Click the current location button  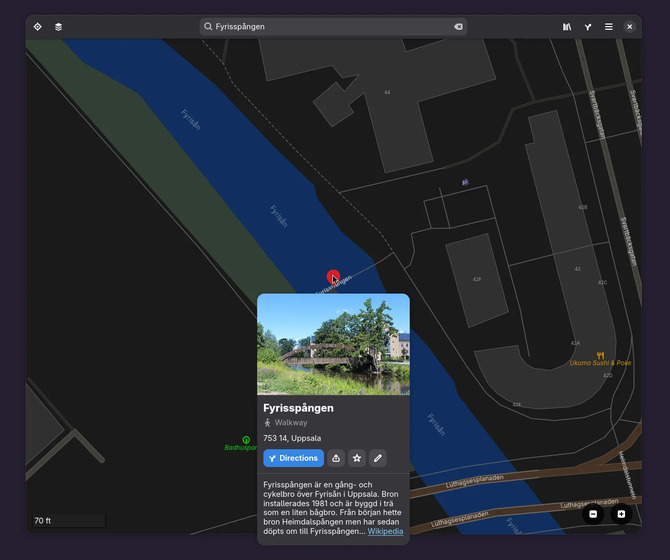coord(38,27)
